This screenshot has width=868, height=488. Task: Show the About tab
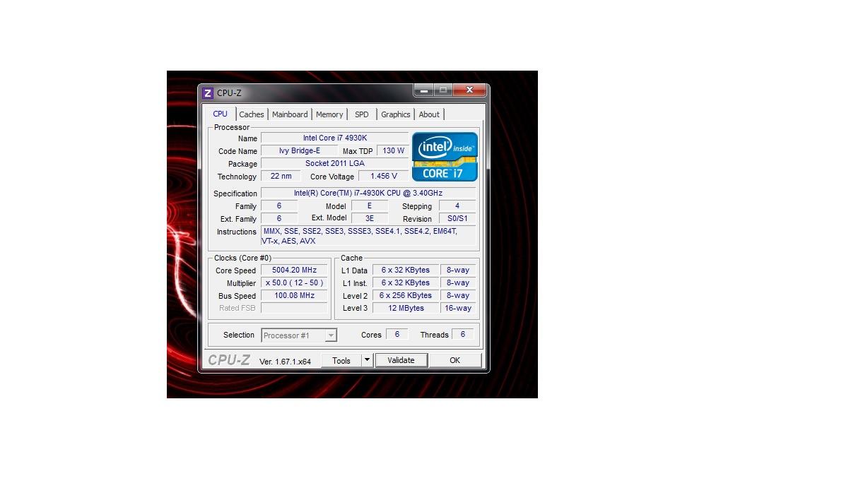[429, 114]
